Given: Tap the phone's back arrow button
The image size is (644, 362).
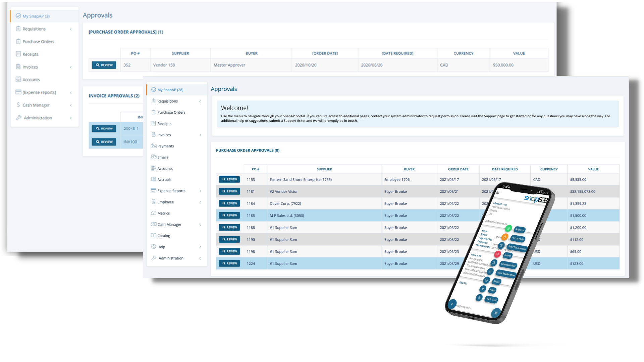Looking at the screenshot, I should tap(452, 304).
